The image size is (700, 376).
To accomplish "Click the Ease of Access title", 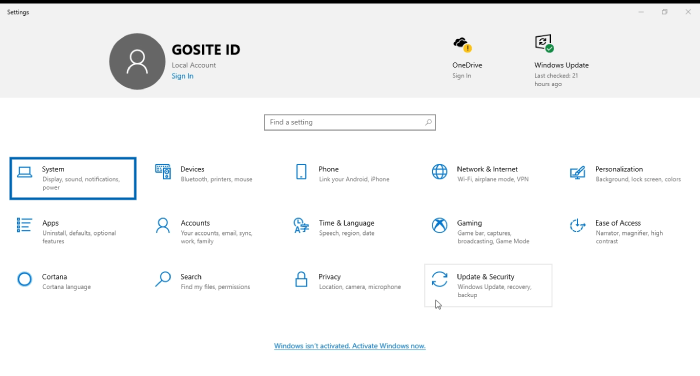I will pyautogui.click(x=618, y=223).
